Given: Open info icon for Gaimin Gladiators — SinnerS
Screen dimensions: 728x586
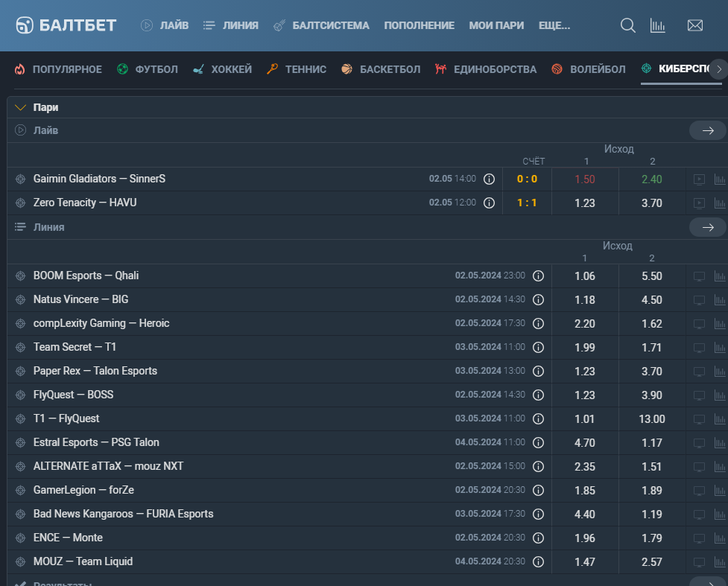Looking at the screenshot, I should point(489,179).
